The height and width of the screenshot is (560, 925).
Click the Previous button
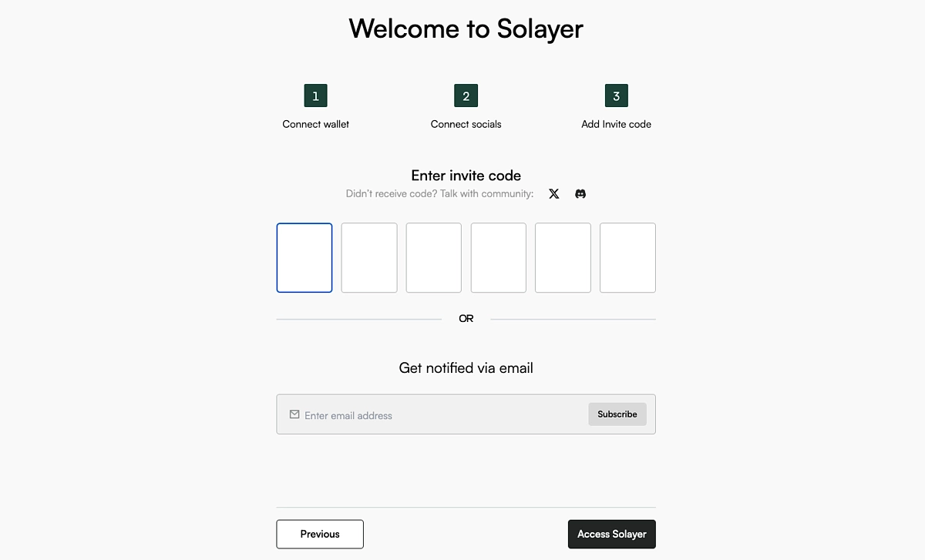[x=319, y=534]
